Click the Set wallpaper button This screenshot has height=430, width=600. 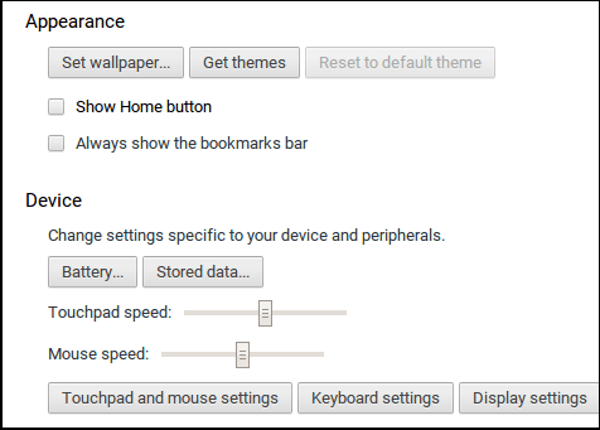point(115,62)
